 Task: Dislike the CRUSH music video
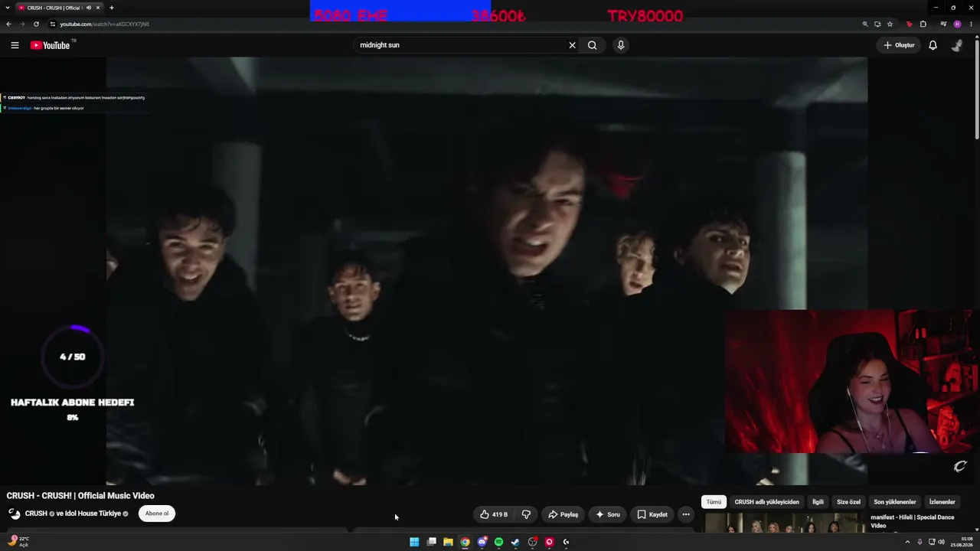pyautogui.click(x=526, y=514)
